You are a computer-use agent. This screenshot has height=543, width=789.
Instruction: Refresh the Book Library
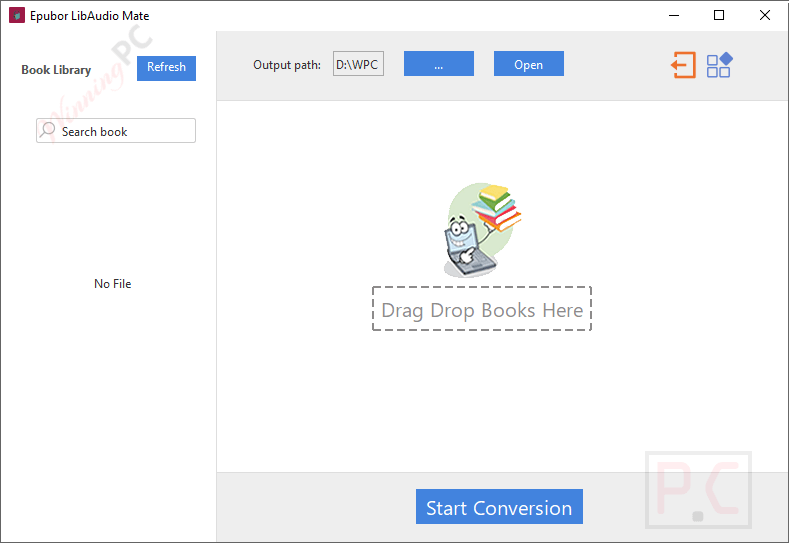coord(166,68)
